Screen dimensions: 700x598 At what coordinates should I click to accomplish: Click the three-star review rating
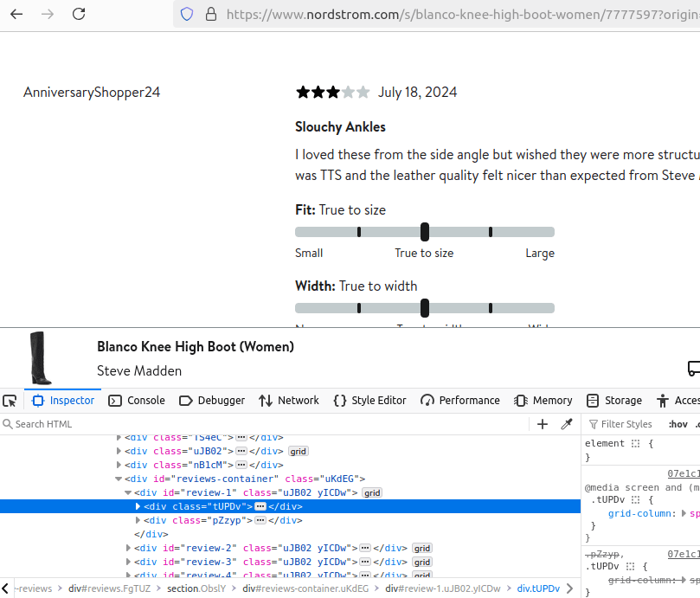coord(332,92)
